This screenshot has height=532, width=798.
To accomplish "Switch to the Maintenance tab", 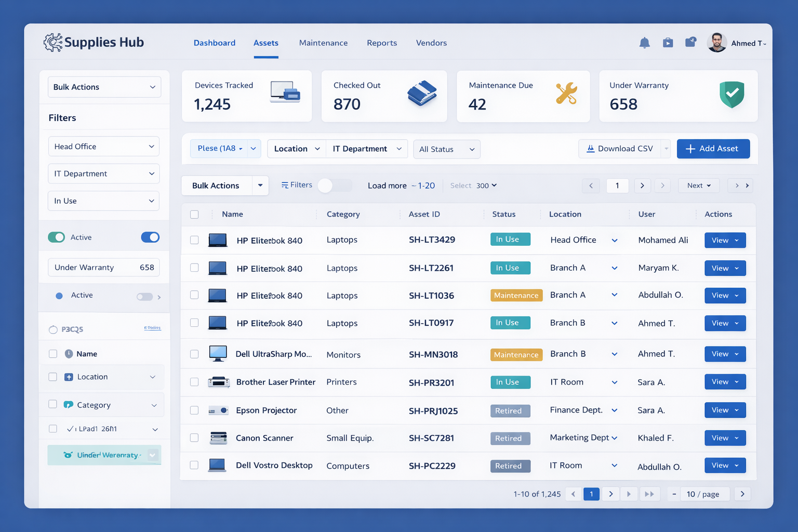I will 323,43.
